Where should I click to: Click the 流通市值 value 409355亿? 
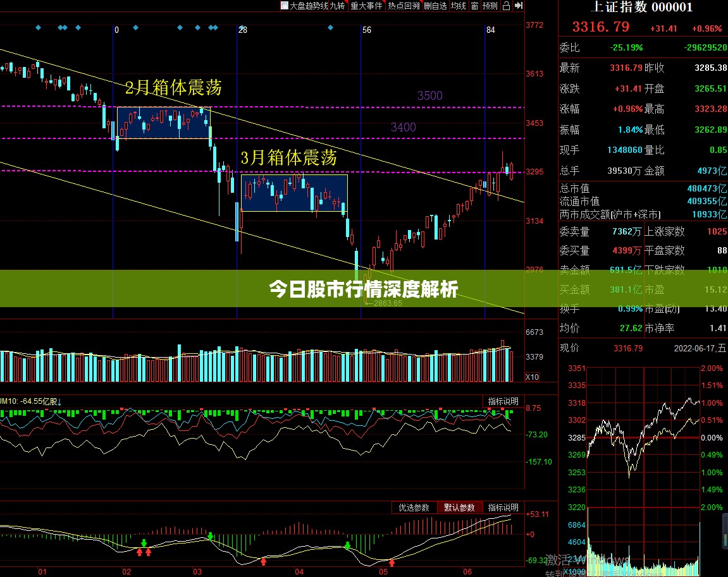point(707,202)
